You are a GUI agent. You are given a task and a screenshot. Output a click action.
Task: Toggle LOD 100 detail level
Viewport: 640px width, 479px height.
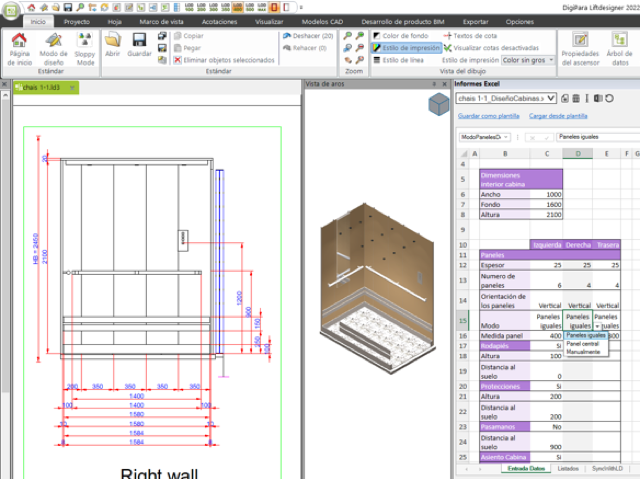[x=189, y=7]
